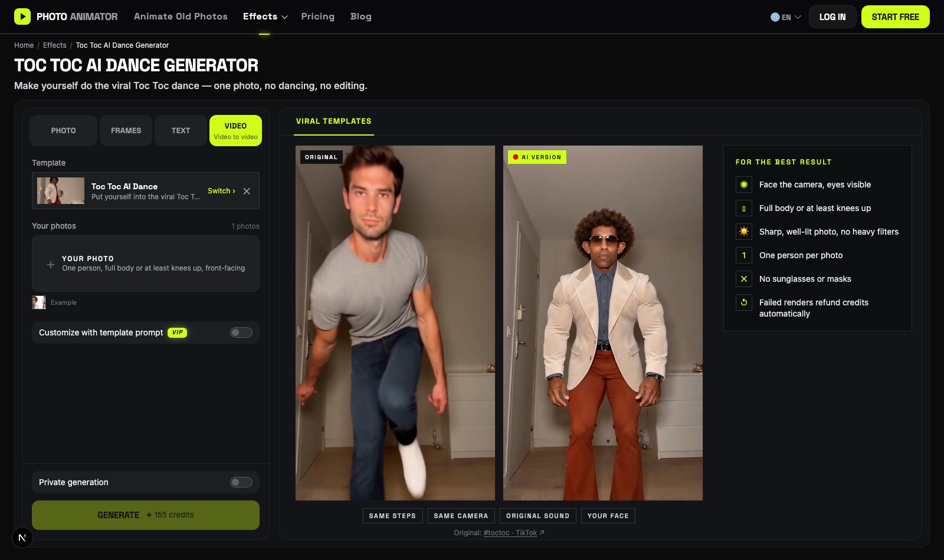Click the Toc Toc template thumbnail
Viewport: 944px width, 560px height.
61,190
